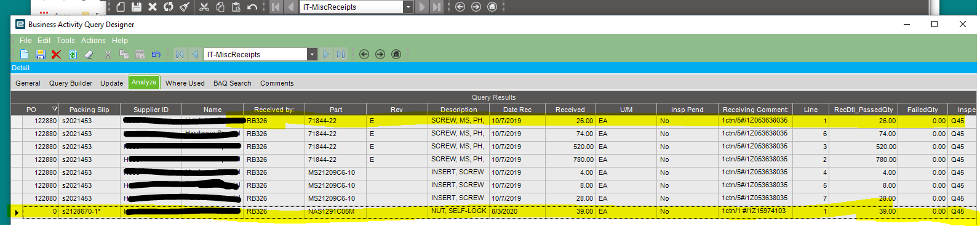Click the filter icon on the PO column header
The image size is (980, 226).
pos(55,109)
